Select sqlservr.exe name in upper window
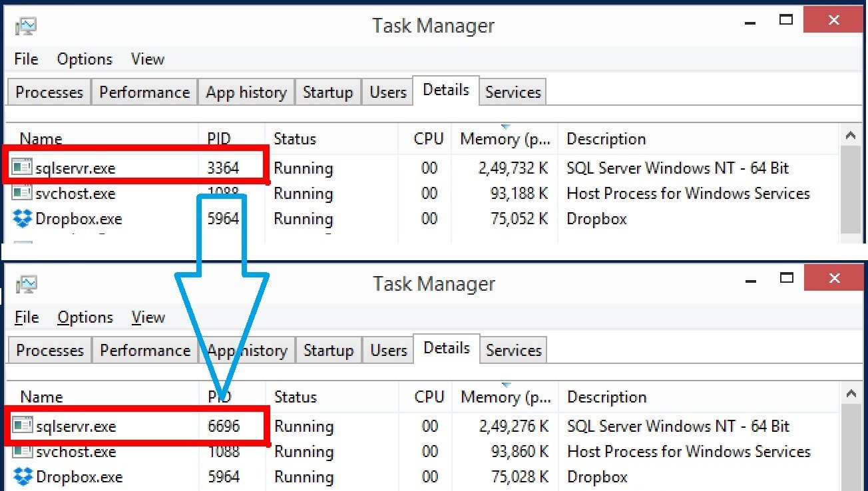Screen dimensions: 868x491 75,168
